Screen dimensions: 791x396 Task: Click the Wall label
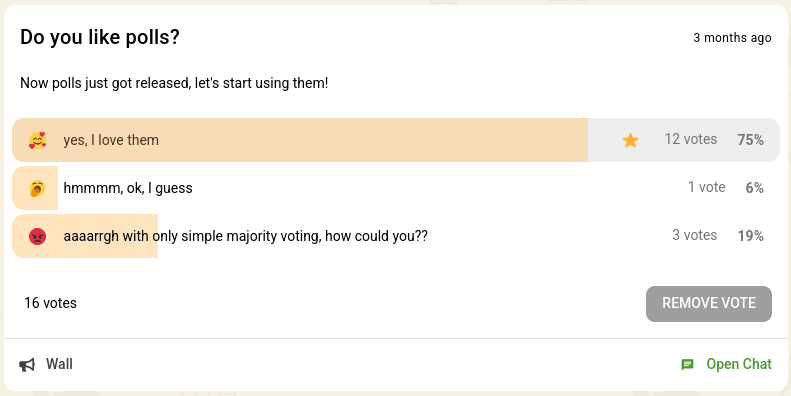click(60, 364)
